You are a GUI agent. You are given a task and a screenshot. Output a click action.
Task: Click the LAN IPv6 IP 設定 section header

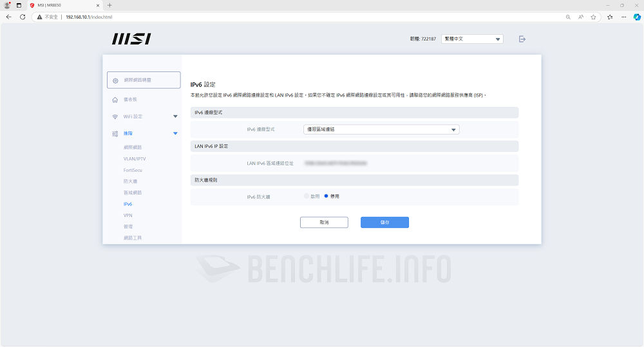(354, 146)
